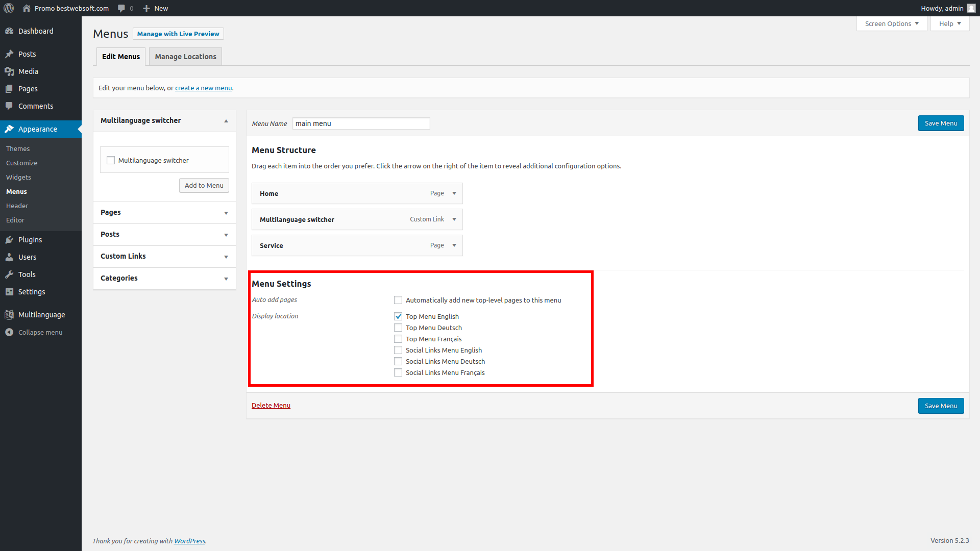Click the Appearance menu icon
Viewport: 980px width, 551px height.
pos(10,129)
